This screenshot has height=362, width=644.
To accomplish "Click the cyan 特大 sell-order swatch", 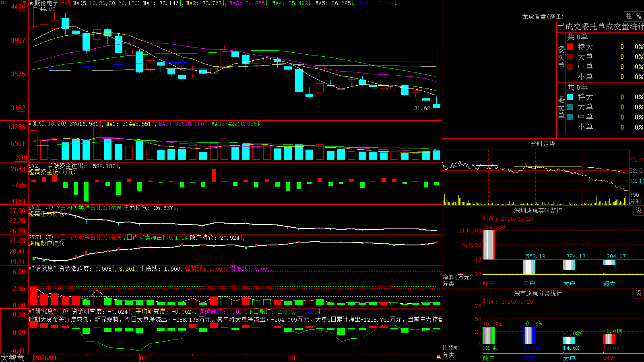I will [570, 97].
